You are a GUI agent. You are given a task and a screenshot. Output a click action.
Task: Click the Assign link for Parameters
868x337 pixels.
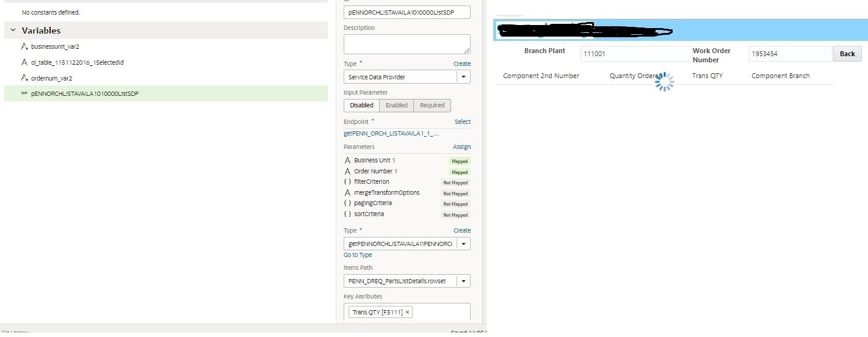(461, 147)
